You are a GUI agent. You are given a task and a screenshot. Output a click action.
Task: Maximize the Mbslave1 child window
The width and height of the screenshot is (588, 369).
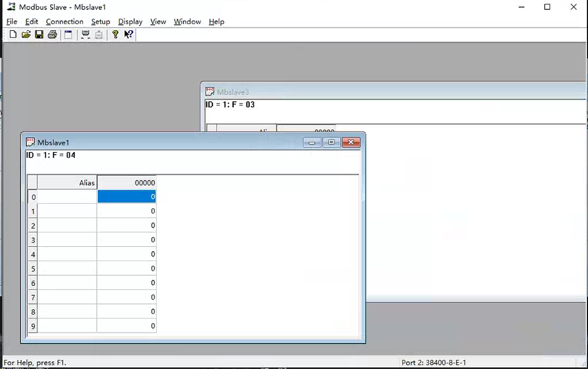[x=332, y=142]
